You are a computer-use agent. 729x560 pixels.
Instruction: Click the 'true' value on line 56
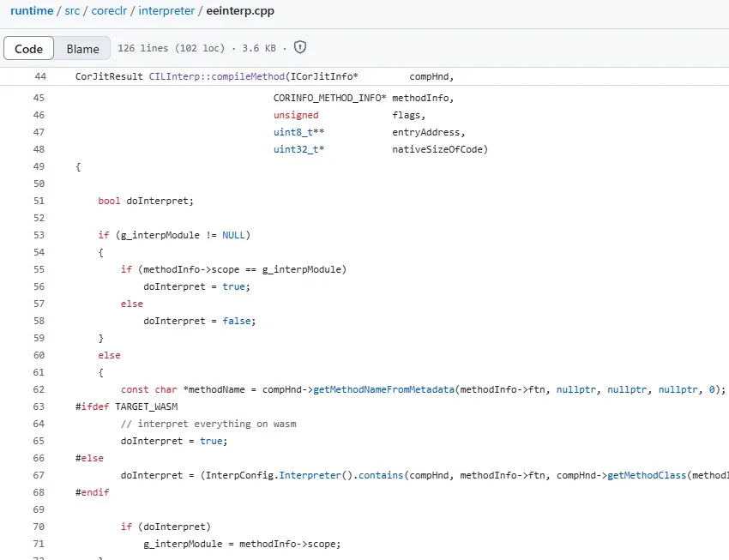233,286
